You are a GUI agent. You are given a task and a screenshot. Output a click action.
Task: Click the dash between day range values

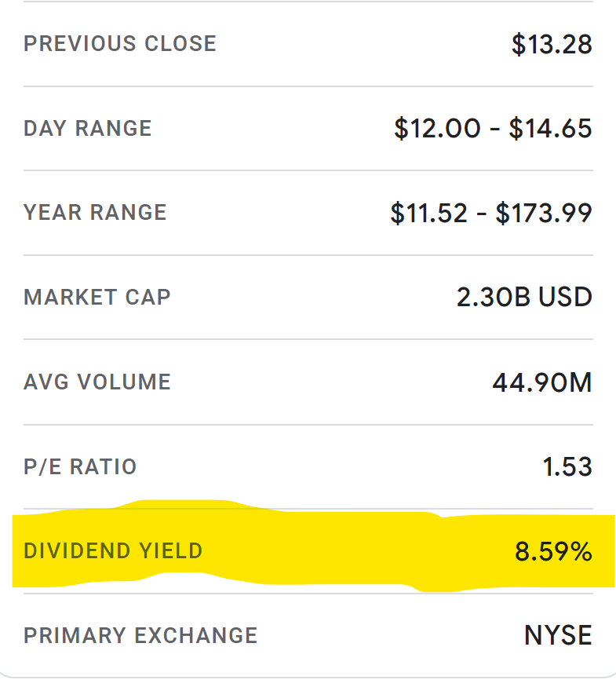[x=494, y=130]
